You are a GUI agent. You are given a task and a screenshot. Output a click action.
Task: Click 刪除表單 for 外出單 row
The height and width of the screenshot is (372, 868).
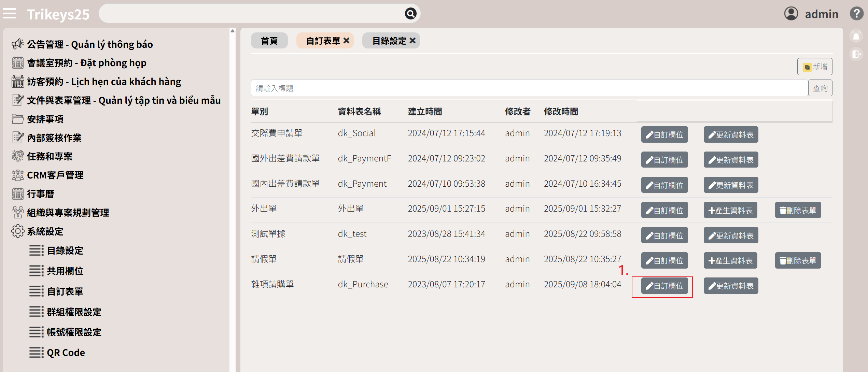798,210
